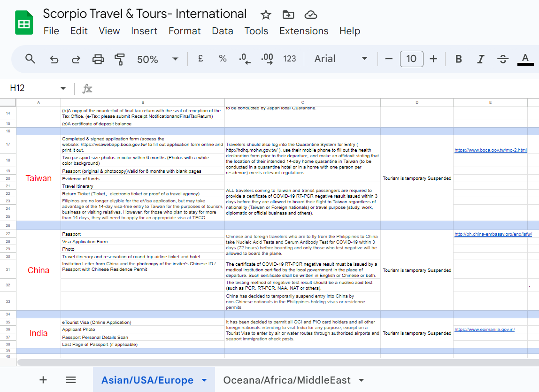539x392 pixels.
Task: Click the India country cell
Action: click(38, 333)
